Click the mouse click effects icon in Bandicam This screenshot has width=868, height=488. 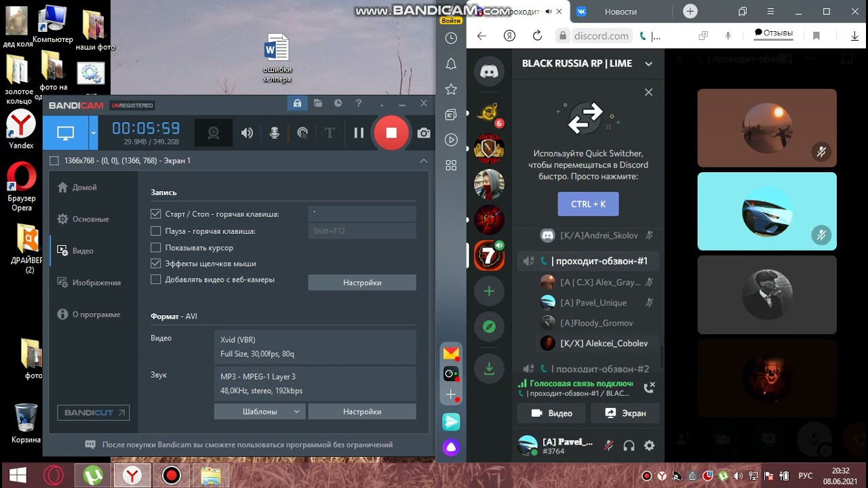click(x=302, y=133)
